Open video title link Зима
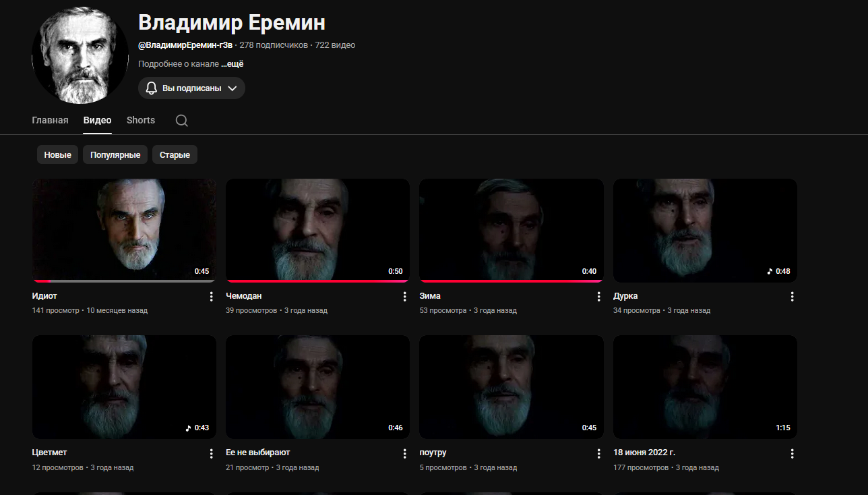This screenshot has height=495, width=868. pyautogui.click(x=430, y=296)
